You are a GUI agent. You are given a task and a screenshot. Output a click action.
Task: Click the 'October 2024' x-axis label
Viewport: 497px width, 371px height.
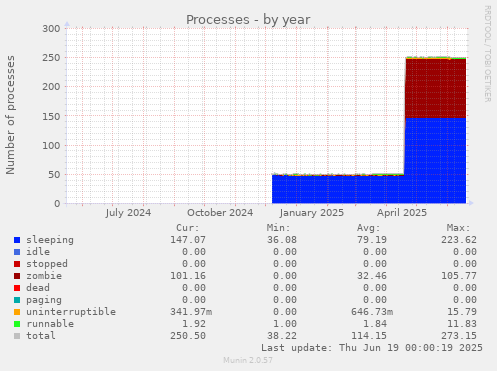pyautogui.click(x=220, y=213)
